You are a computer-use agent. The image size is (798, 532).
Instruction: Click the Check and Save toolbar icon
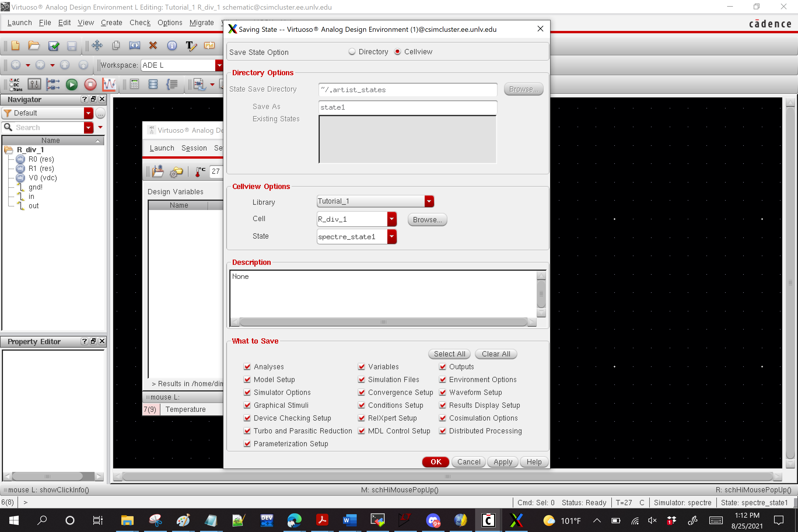click(x=53, y=45)
